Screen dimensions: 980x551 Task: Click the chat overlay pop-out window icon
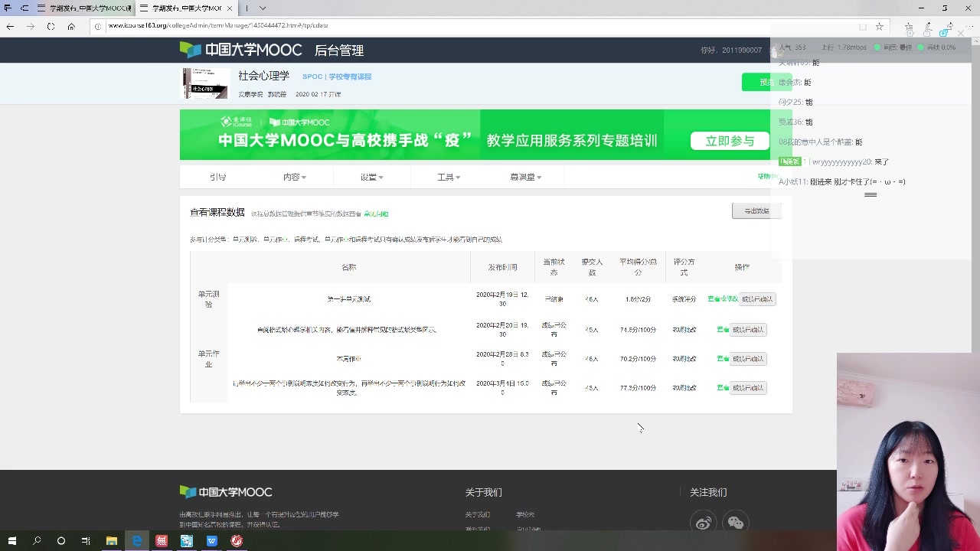[x=943, y=33]
